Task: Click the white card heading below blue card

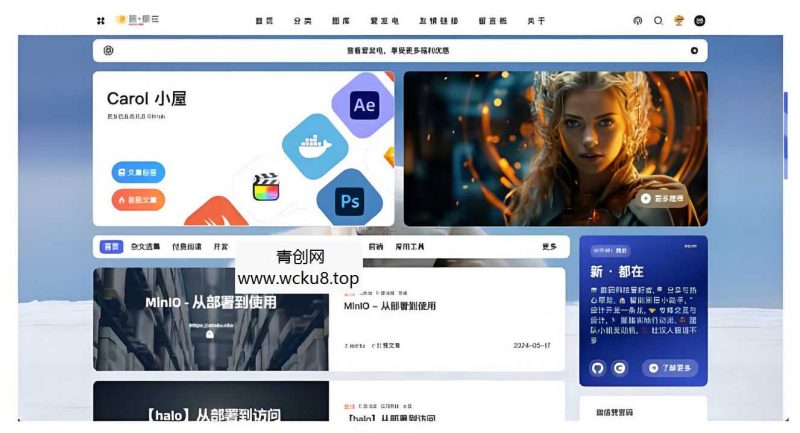Action: pos(614,412)
